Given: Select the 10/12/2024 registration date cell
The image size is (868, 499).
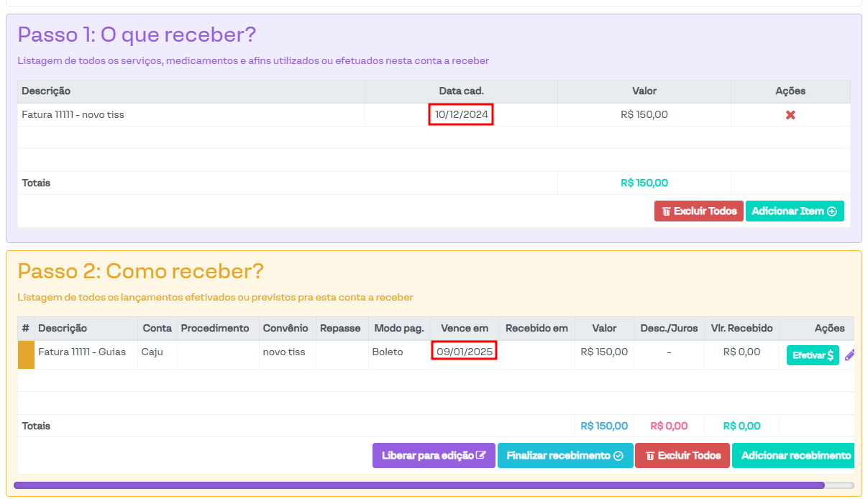Looking at the screenshot, I should (x=461, y=115).
